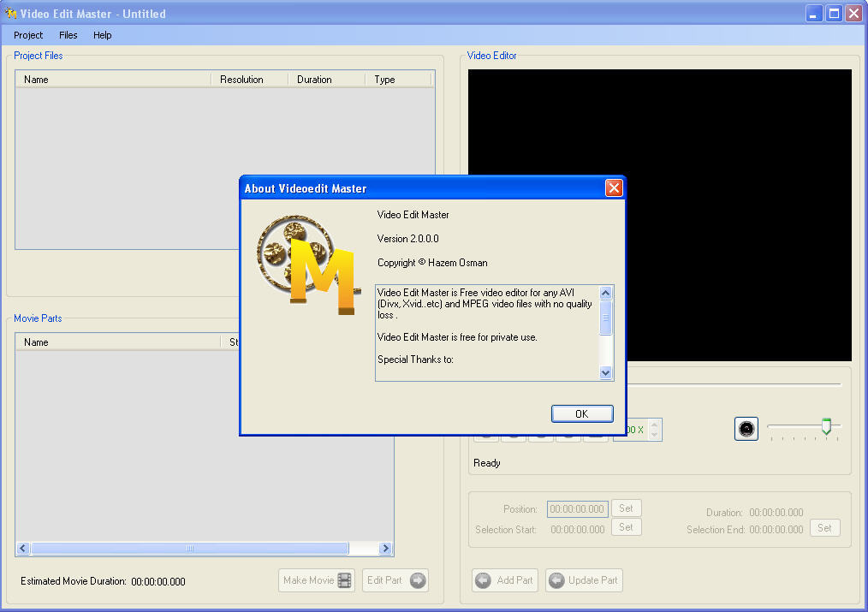The height and width of the screenshot is (612, 868).
Task: Click Set next to the Position field
Action: (x=626, y=508)
